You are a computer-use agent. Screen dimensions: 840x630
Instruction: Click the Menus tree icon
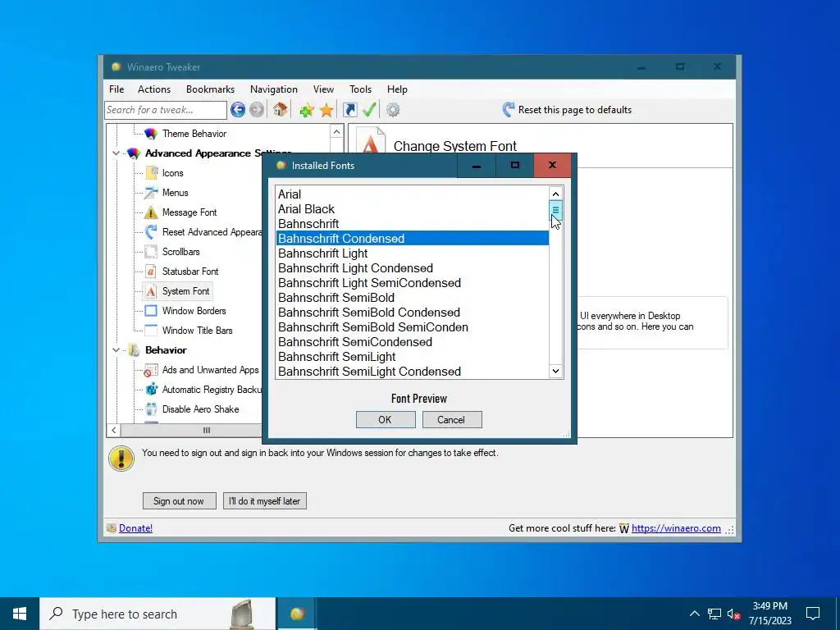click(151, 192)
